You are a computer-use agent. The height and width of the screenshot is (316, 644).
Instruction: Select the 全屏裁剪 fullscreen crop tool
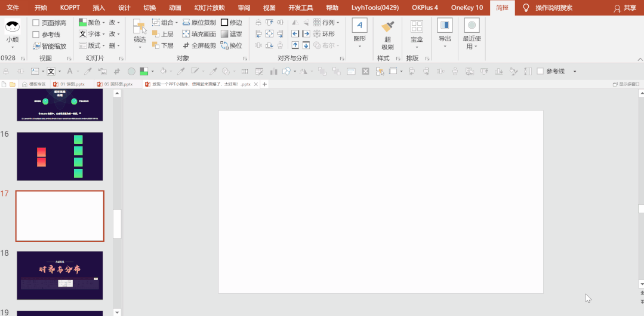click(x=186, y=45)
